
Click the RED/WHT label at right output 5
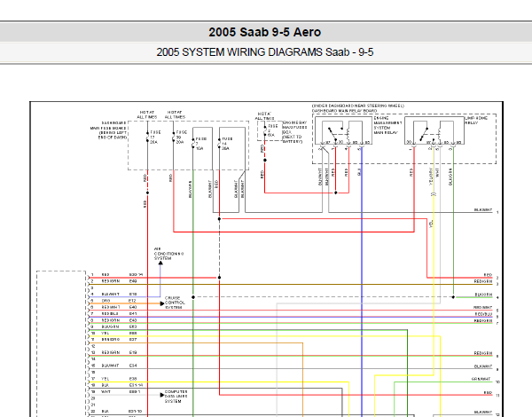[483, 307]
